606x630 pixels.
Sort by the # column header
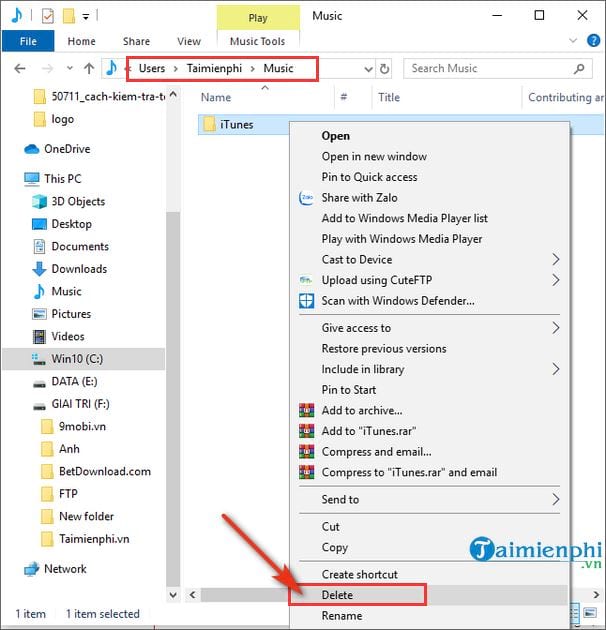(344, 97)
